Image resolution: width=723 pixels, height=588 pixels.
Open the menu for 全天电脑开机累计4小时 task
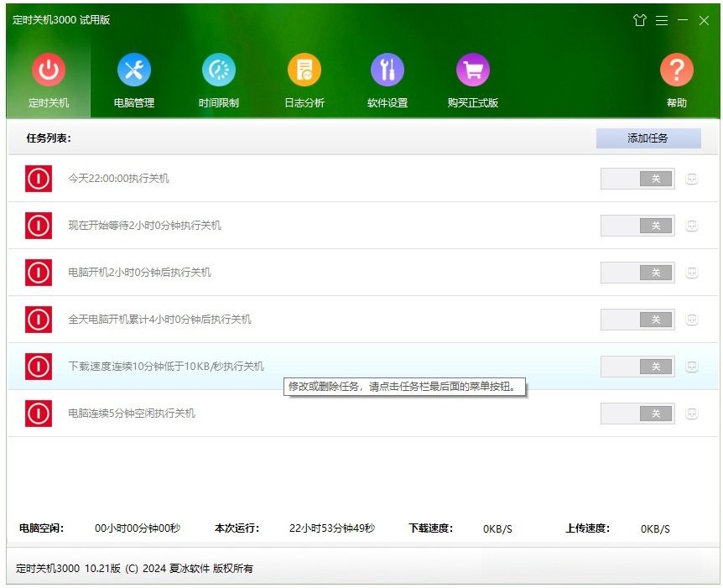point(690,320)
